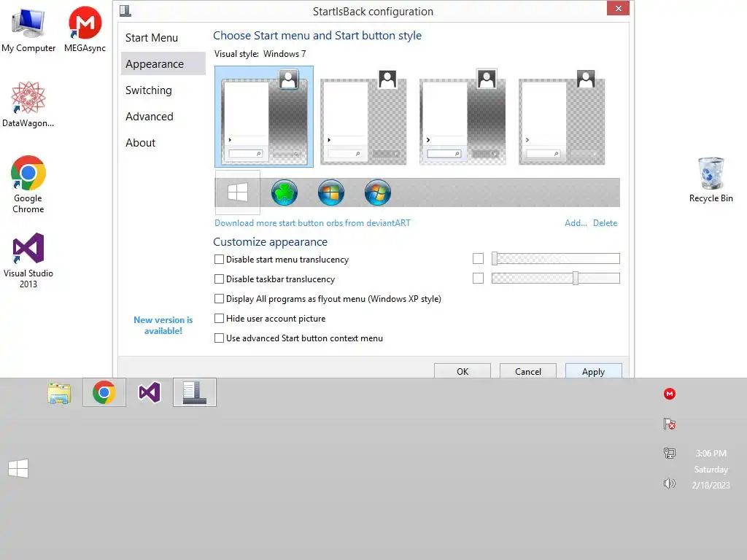Open the Recycle Bin
747x560 pixels.
[711, 179]
